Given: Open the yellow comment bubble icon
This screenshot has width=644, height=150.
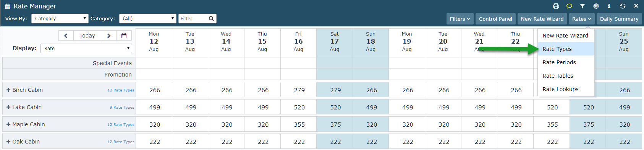Looking at the screenshot, I should (x=569, y=6).
